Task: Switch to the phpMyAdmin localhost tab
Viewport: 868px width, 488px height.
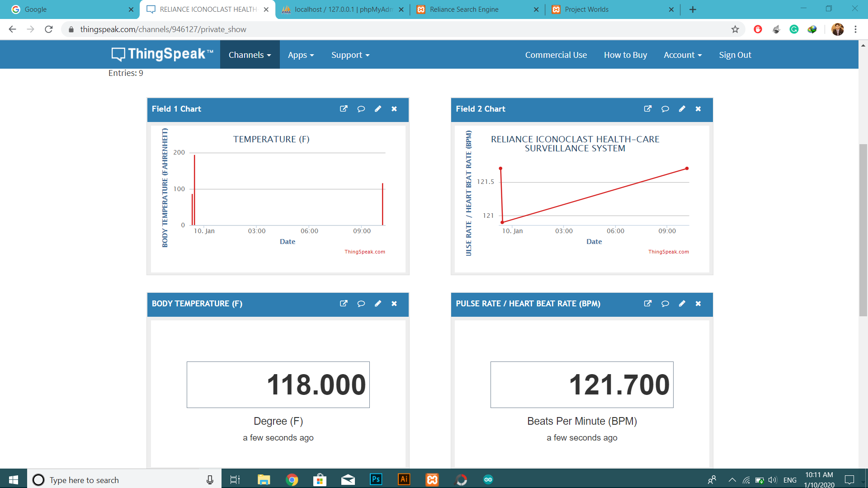Action: point(343,9)
